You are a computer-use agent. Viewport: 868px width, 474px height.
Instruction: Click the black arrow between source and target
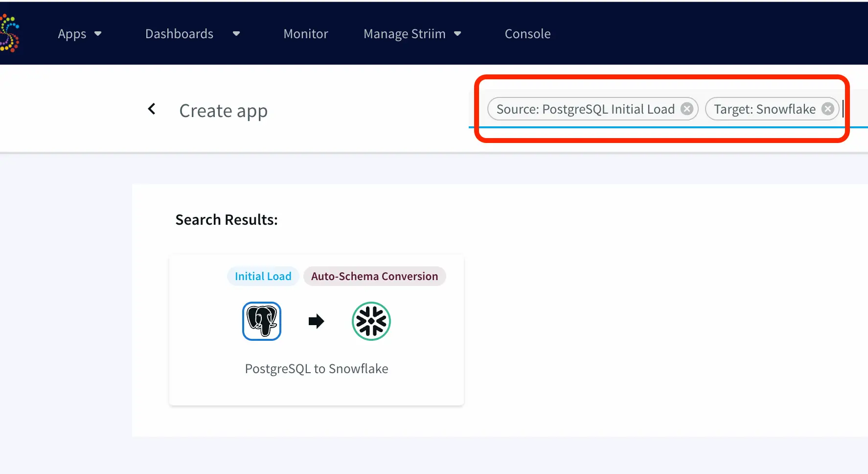316,321
